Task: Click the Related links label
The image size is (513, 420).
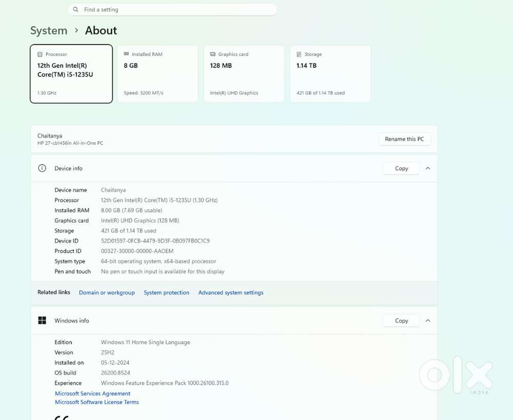Action: (54, 292)
